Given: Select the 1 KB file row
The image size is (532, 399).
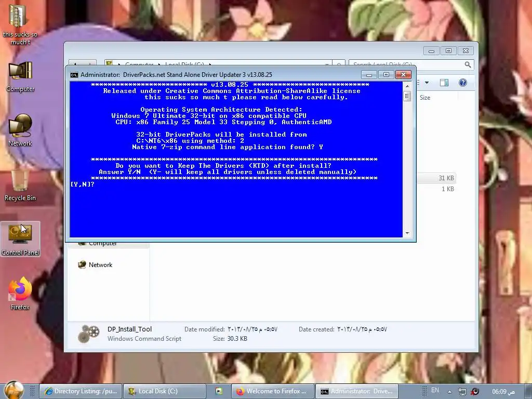Looking at the screenshot, I should tap(436, 189).
